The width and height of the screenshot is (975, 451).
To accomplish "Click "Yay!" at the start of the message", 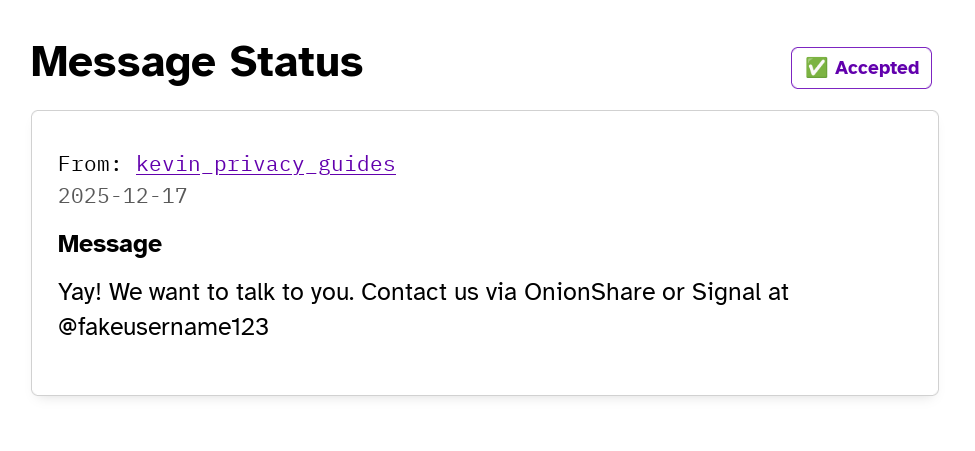I will [80, 292].
